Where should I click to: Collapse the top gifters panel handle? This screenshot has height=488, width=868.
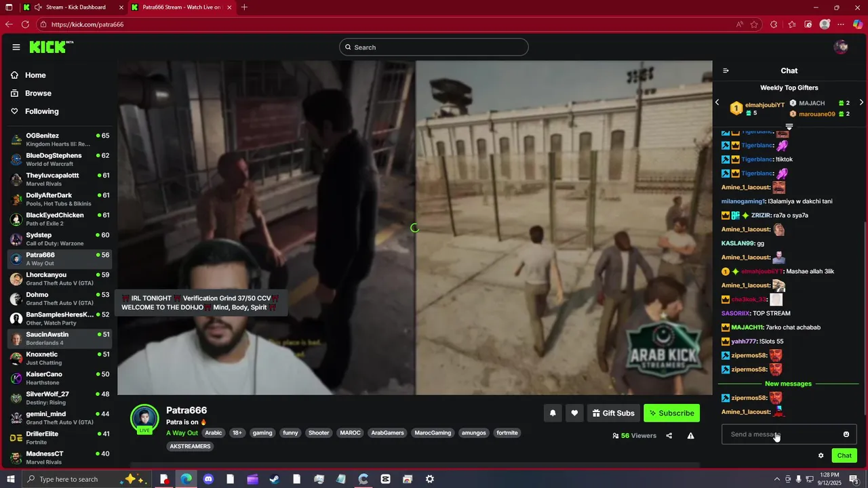point(789,127)
